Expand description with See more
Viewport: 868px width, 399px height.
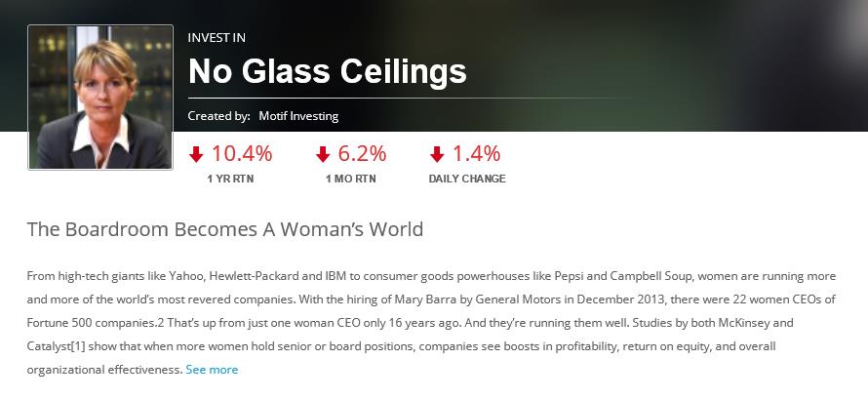point(212,370)
